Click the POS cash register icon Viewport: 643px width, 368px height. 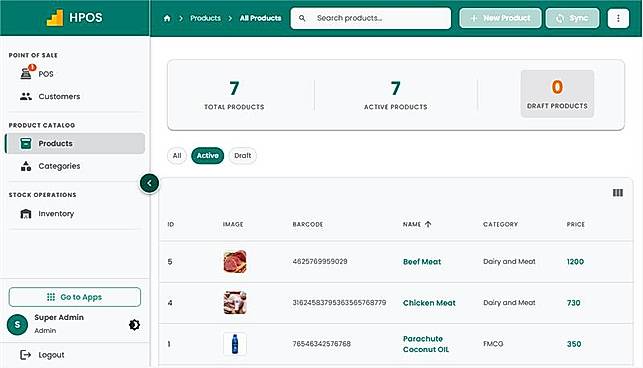coord(26,74)
